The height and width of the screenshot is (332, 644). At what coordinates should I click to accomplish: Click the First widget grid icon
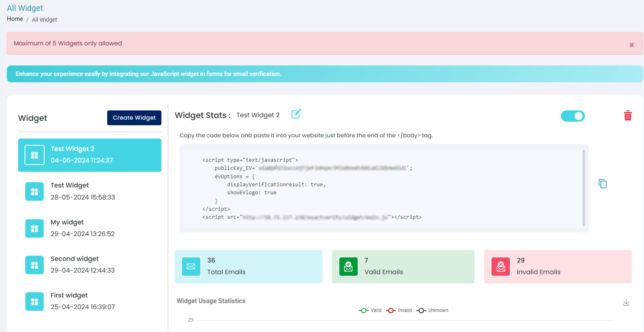tap(34, 301)
